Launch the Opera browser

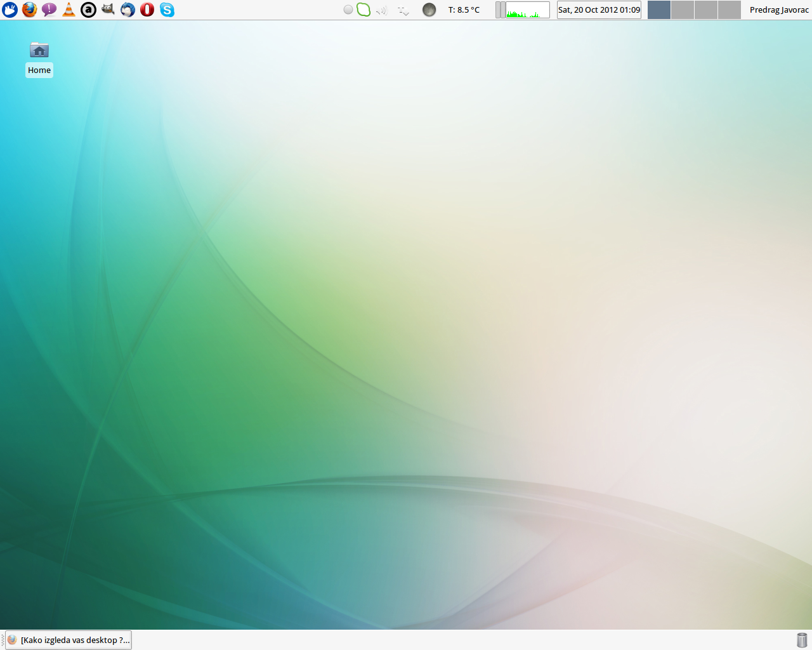(147, 10)
